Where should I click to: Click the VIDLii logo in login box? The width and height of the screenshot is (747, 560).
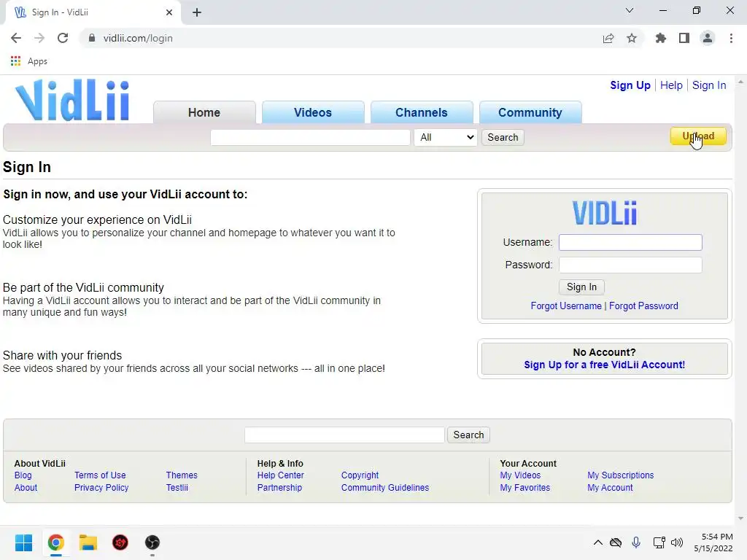[604, 212]
